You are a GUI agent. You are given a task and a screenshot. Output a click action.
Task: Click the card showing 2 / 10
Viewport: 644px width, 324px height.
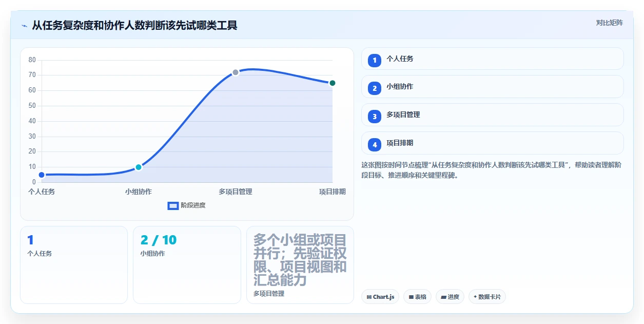pyautogui.click(x=187, y=265)
